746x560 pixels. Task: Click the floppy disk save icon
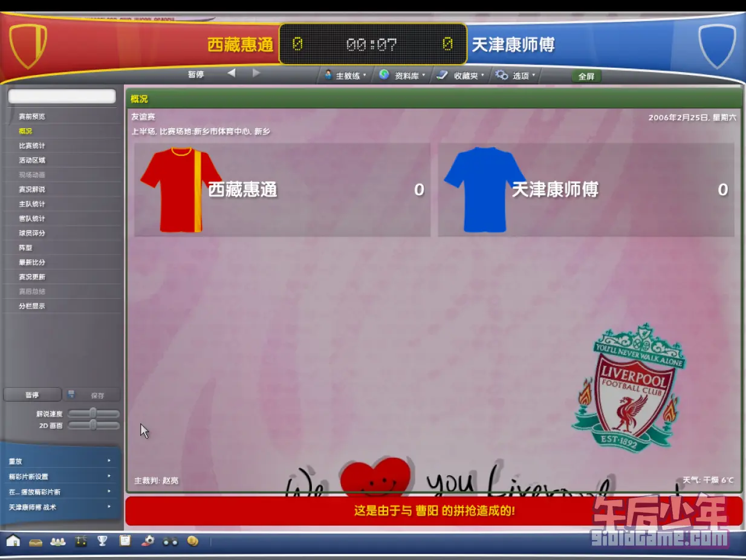pos(71,394)
